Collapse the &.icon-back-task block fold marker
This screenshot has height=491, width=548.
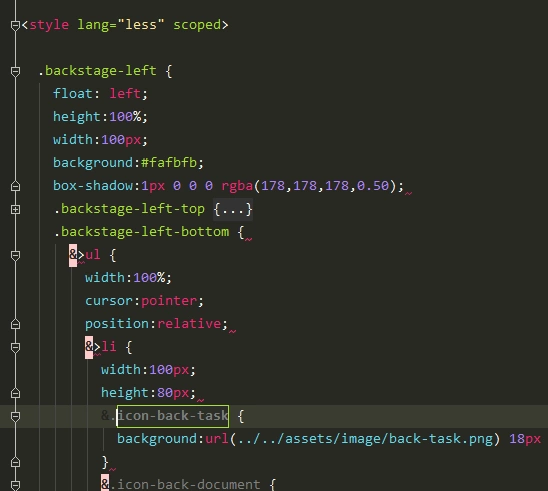pos(15,417)
